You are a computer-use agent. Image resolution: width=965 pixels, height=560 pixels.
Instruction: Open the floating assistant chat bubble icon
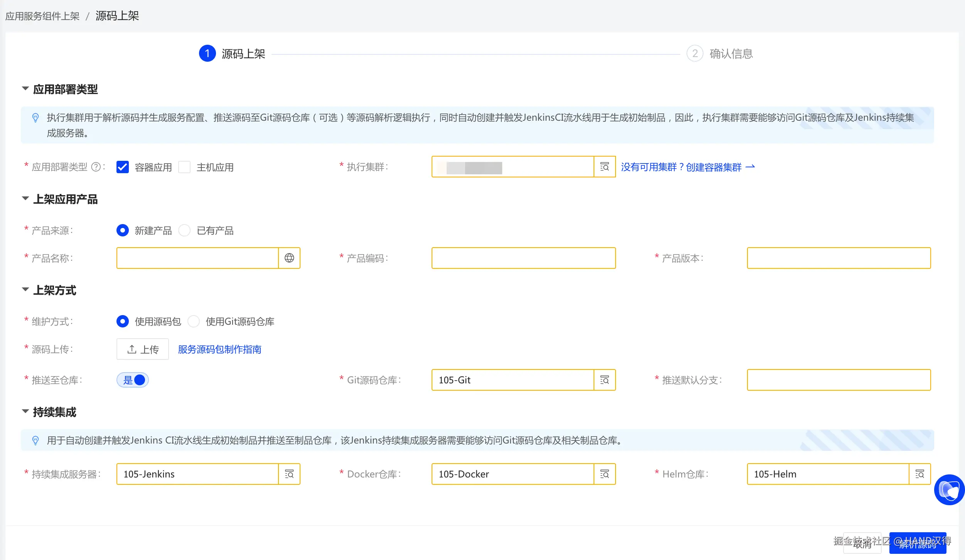tap(949, 490)
